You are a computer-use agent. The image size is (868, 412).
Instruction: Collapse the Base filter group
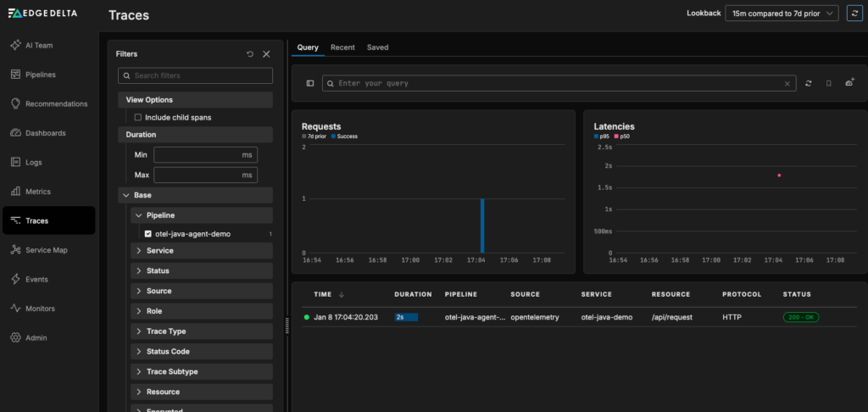coord(126,195)
